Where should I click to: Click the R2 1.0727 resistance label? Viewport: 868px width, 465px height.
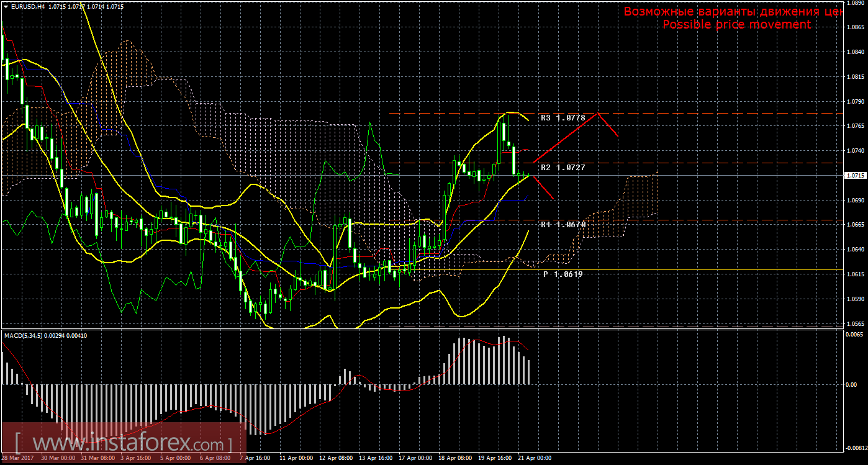tap(563, 168)
